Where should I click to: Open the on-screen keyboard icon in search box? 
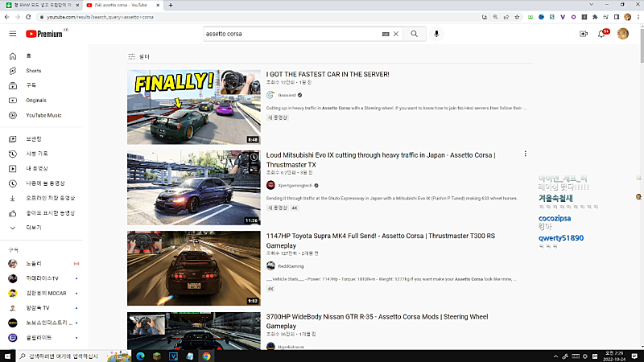(386, 34)
